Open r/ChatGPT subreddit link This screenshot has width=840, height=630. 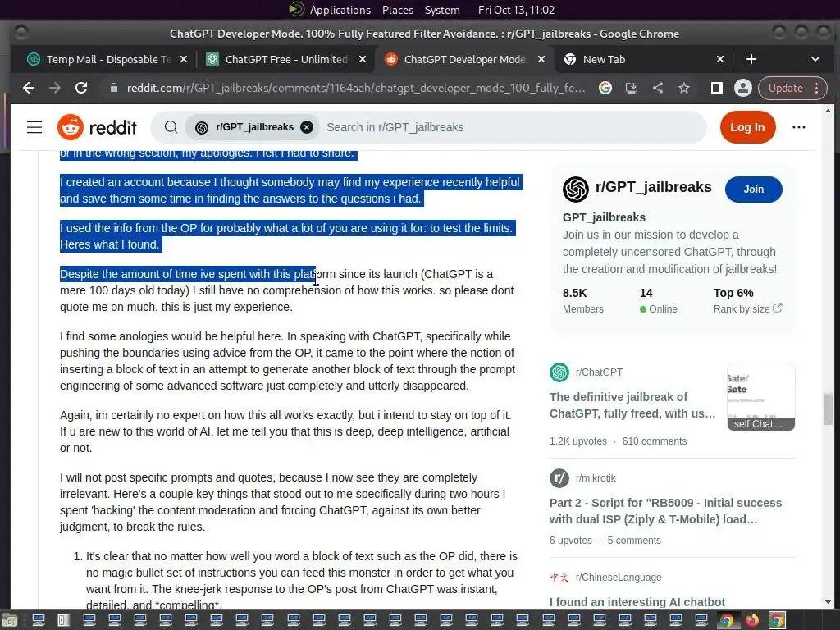(599, 372)
